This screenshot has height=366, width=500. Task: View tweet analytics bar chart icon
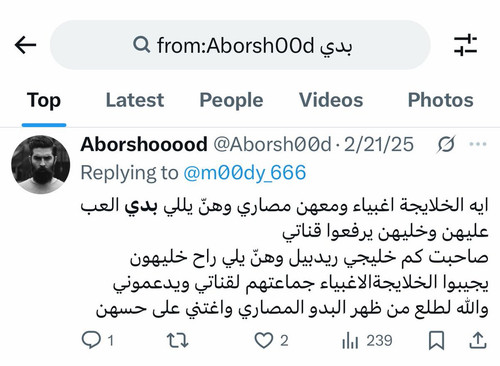click(350, 341)
